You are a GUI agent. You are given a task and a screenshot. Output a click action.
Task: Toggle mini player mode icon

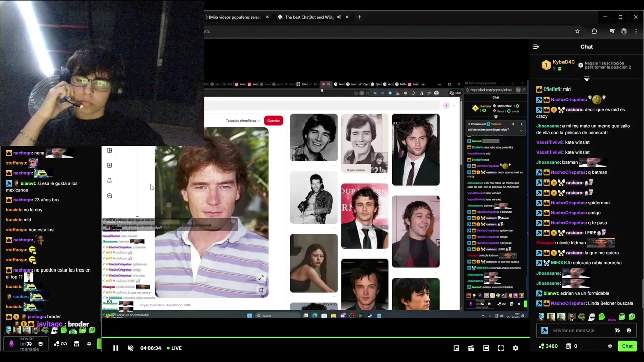pyautogui.click(x=456, y=348)
